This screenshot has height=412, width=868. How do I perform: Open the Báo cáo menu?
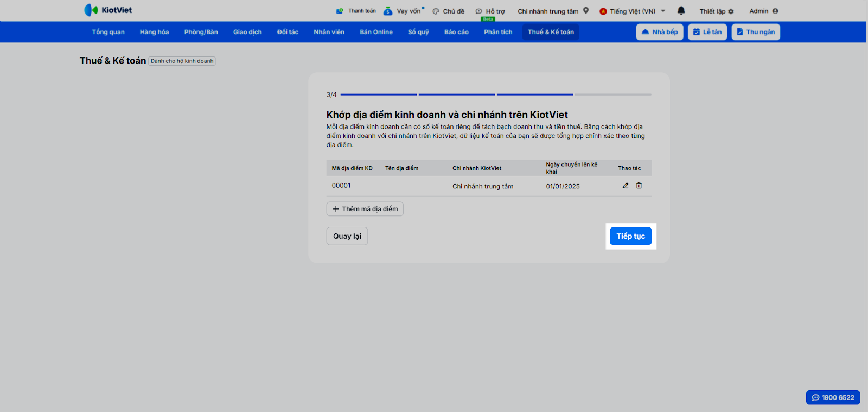click(x=456, y=32)
